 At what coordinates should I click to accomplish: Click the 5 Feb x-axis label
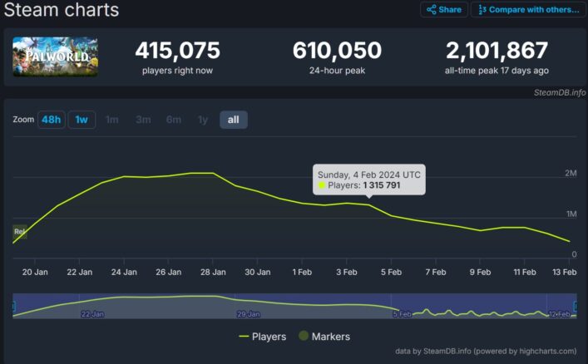(391, 272)
